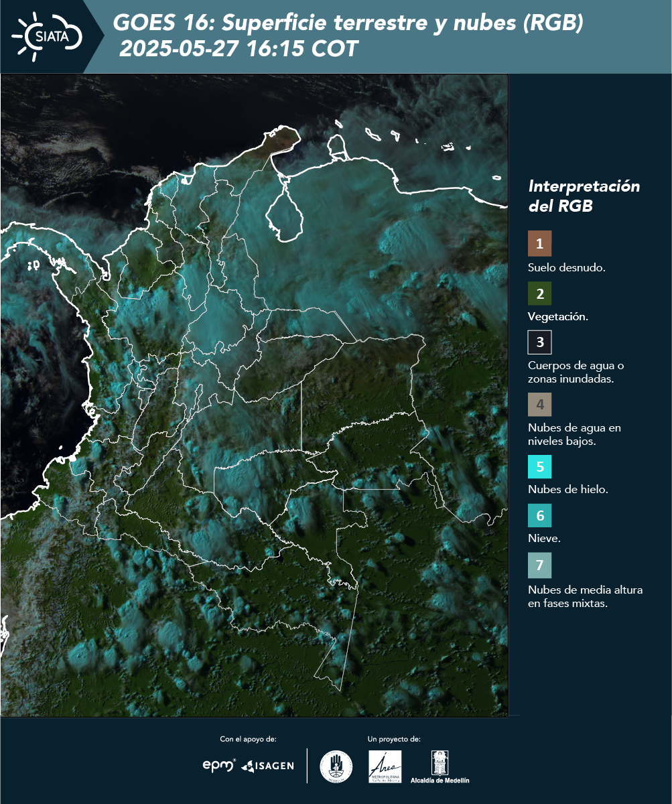Click the 'Nieve.' legend label

click(544, 539)
